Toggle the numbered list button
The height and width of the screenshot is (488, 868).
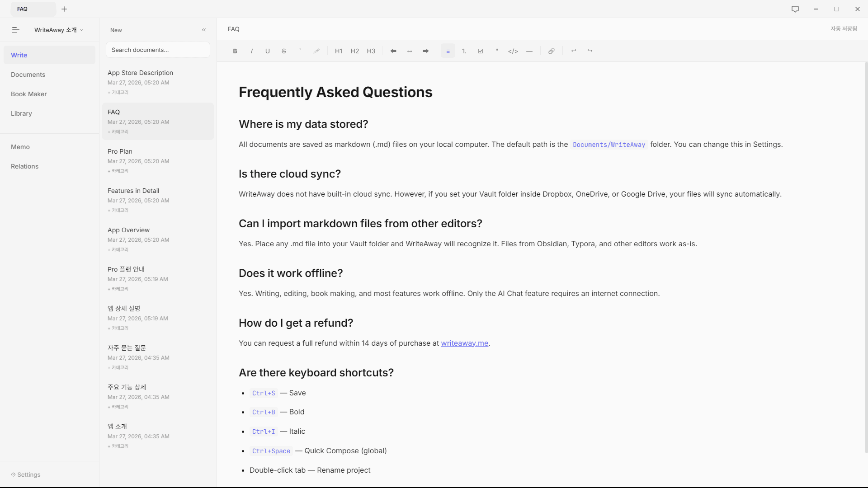(464, 51)
